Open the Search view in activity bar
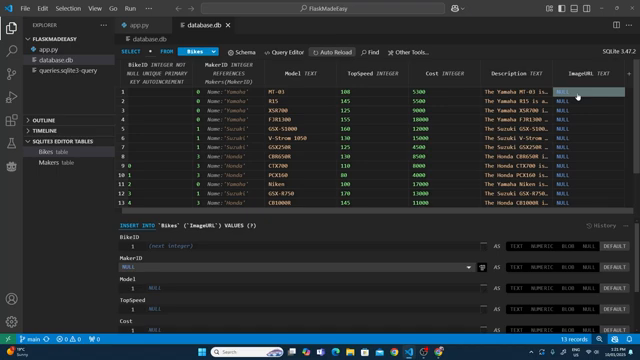Screen dimensions: 640x360 click(11, 51)
